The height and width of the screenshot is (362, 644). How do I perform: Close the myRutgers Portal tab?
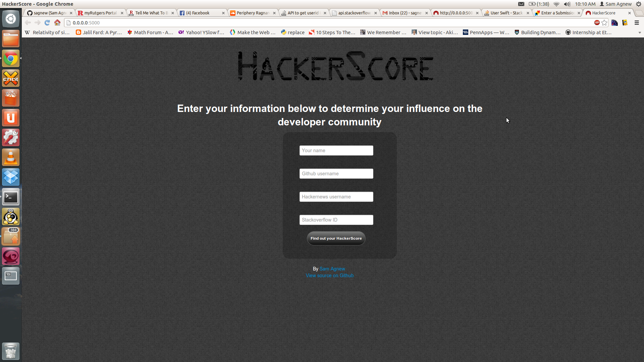click(122, 13)
